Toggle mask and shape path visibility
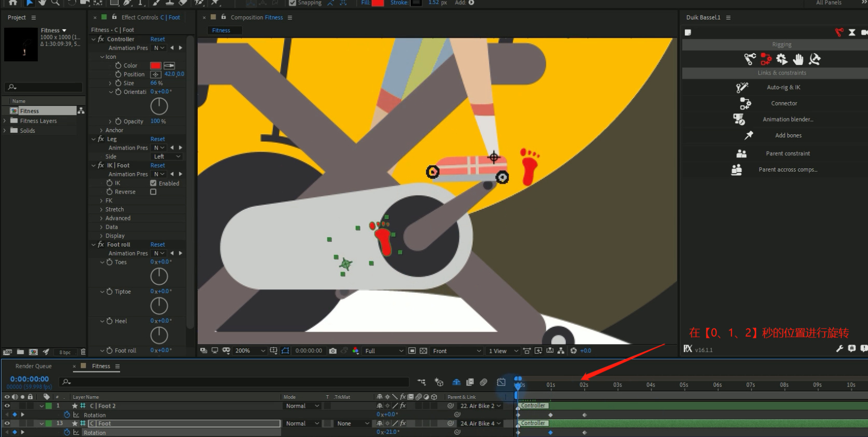Image resolution: width=868 pixels, height=437 pixels. 285,351
